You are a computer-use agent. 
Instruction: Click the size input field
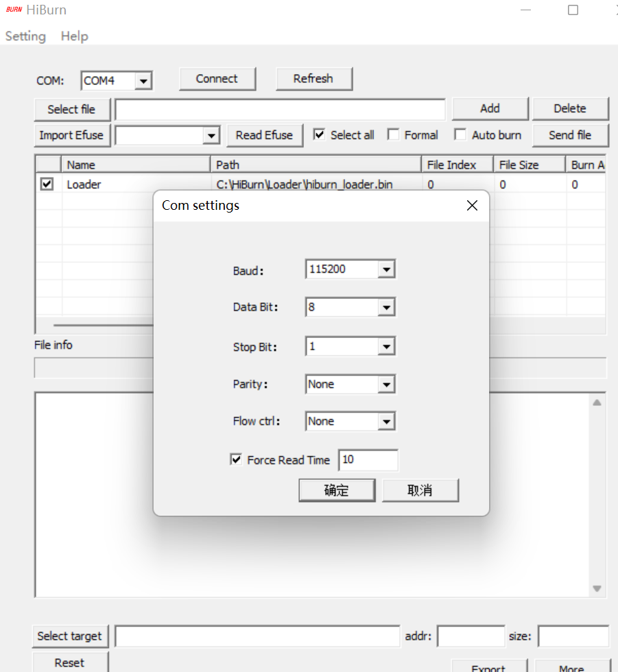coord(573,636)
